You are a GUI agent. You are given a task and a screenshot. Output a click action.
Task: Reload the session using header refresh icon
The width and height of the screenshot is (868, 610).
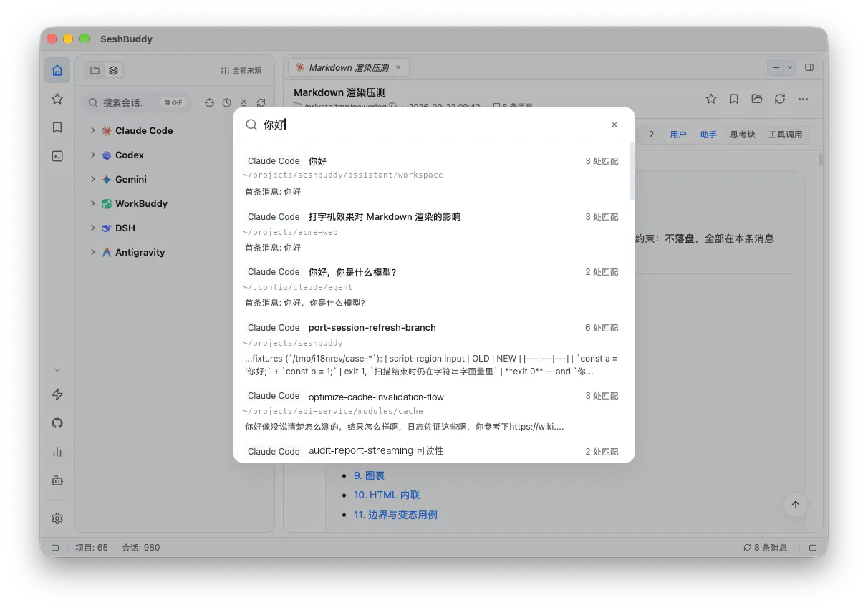(779, 99)
